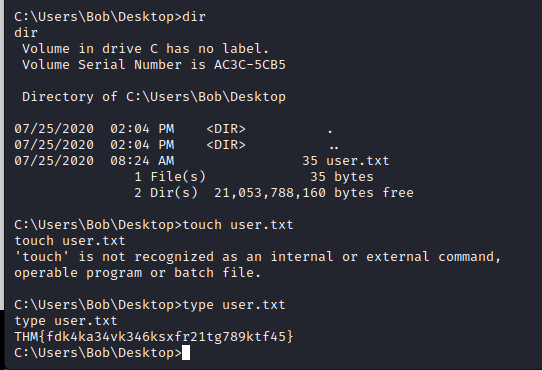Click the double-dot parent <DIR> entry
The image size is (542, 370).
pyautogui.click(x=176, y=145)
